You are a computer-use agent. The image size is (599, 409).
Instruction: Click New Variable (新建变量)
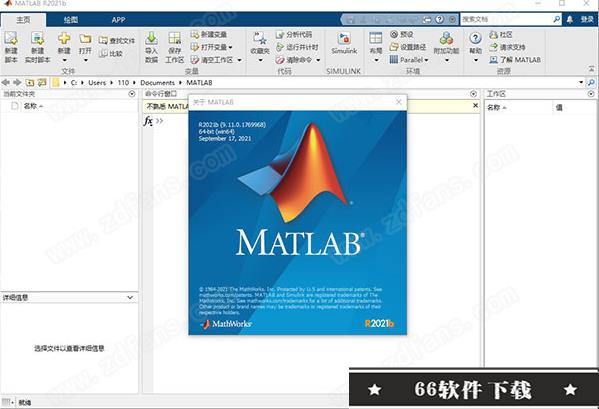point(209,34)
